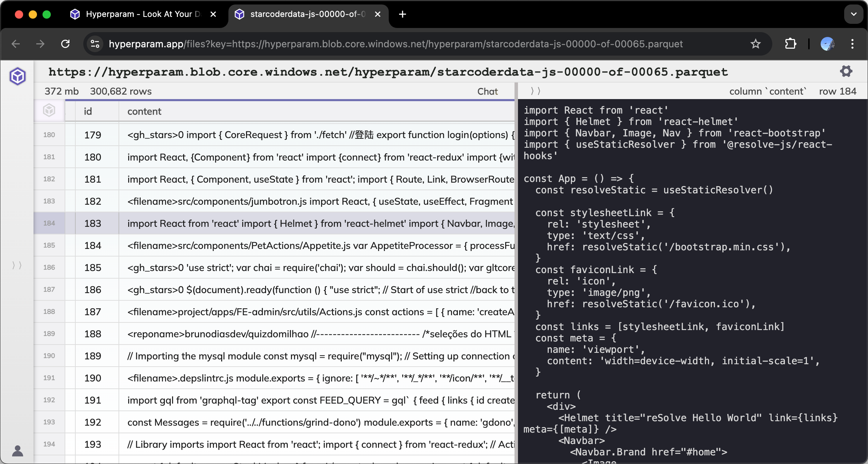Navigate back using the browser back arrow
Image resolution: width=868 pixels, height=464 pixels.
pos(16,44)
